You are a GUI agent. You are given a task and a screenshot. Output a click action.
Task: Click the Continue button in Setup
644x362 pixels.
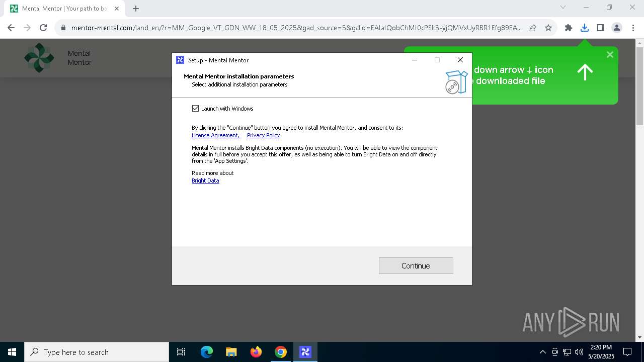tap(416, 266)
